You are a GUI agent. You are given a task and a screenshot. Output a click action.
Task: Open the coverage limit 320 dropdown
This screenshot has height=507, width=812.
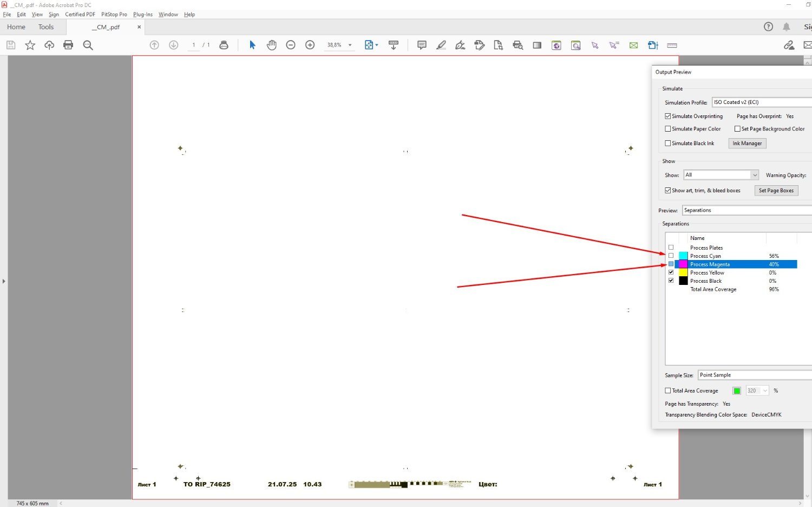point(758,391)
